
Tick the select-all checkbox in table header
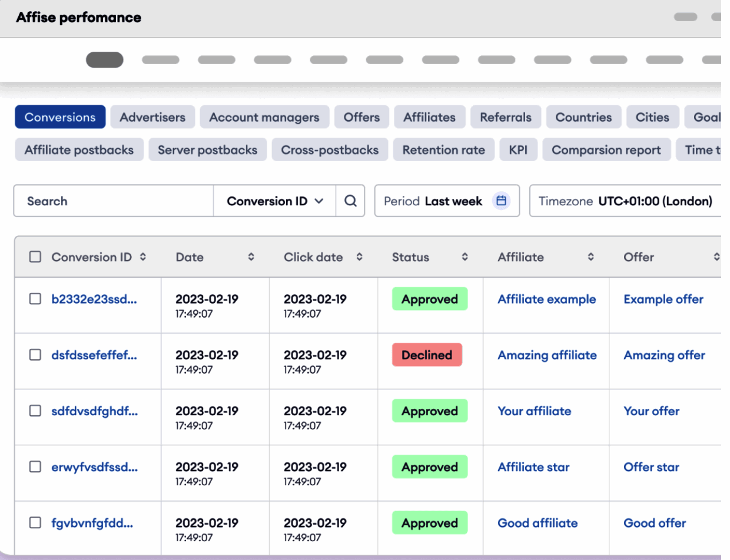pos(35,257)
